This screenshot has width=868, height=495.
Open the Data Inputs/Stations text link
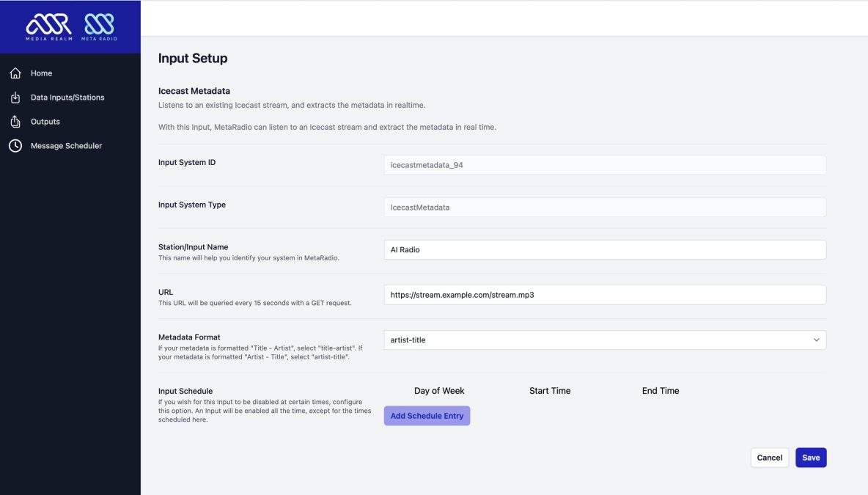[67, 98]
